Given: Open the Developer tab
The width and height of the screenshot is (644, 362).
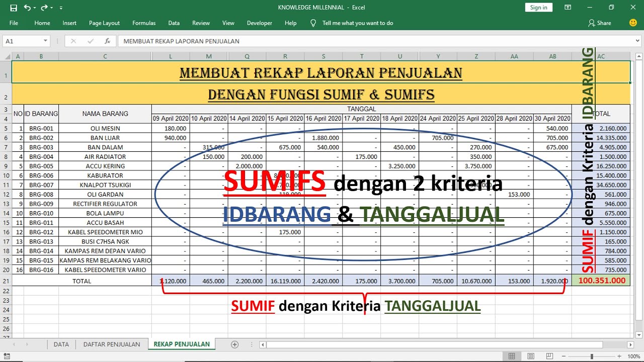Looking at the screenshot, I should (260, 23).
